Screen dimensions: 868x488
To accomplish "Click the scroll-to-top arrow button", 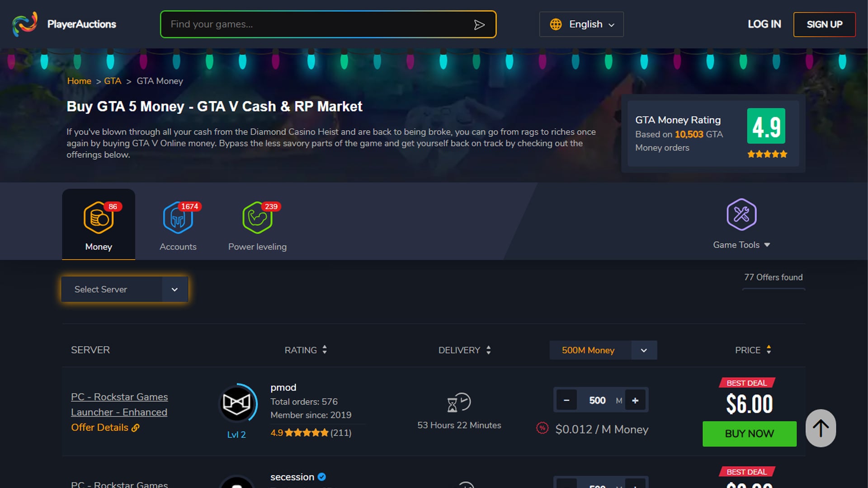I will 820,428.
